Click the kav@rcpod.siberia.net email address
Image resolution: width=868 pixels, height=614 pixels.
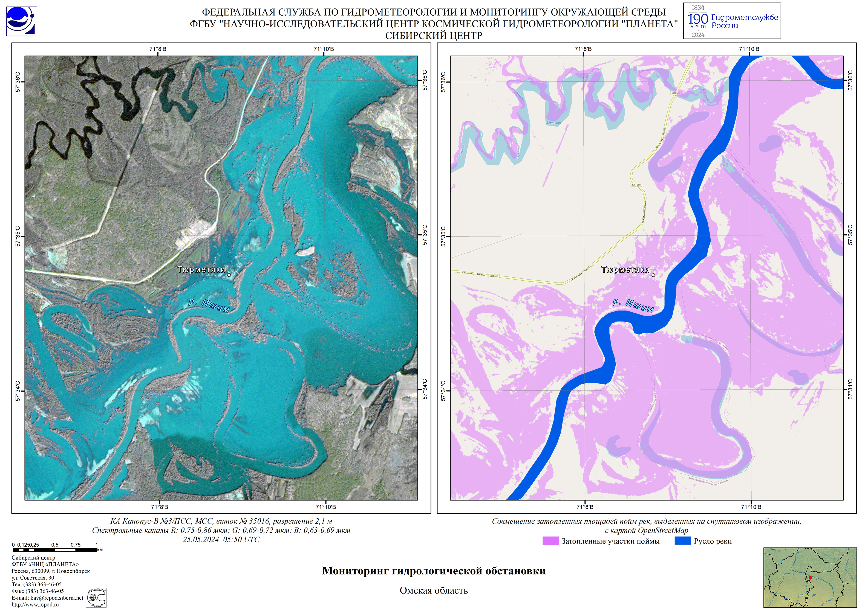57,598
